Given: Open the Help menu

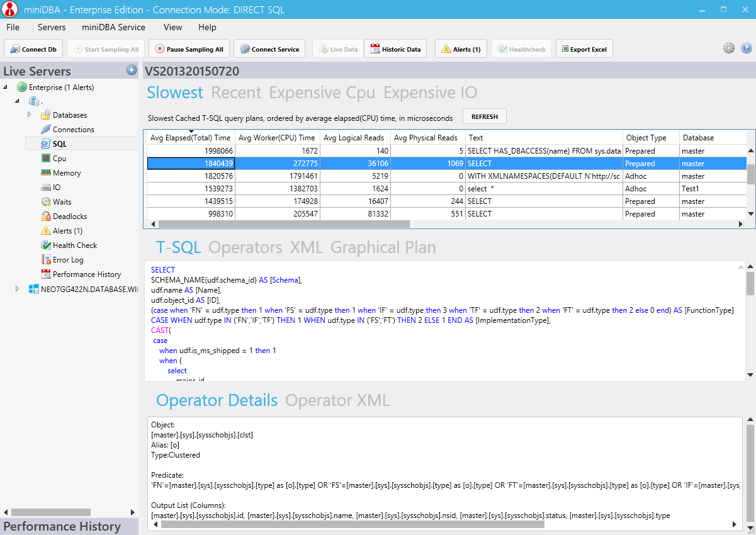Looking at the screenshot, I should (x=207, y=27).
